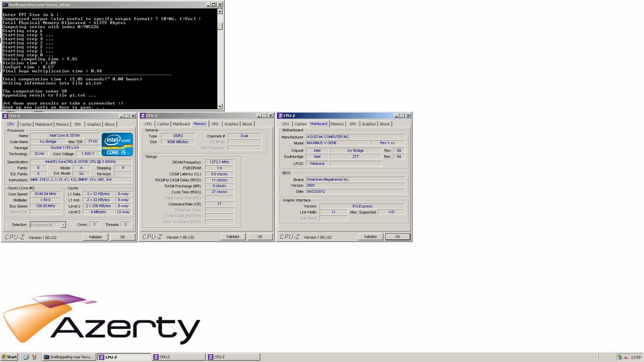Click the CPU-Z icon in the Memory window title bar
This screenshot has width=644, height=362.
click(x=143, y=116)
